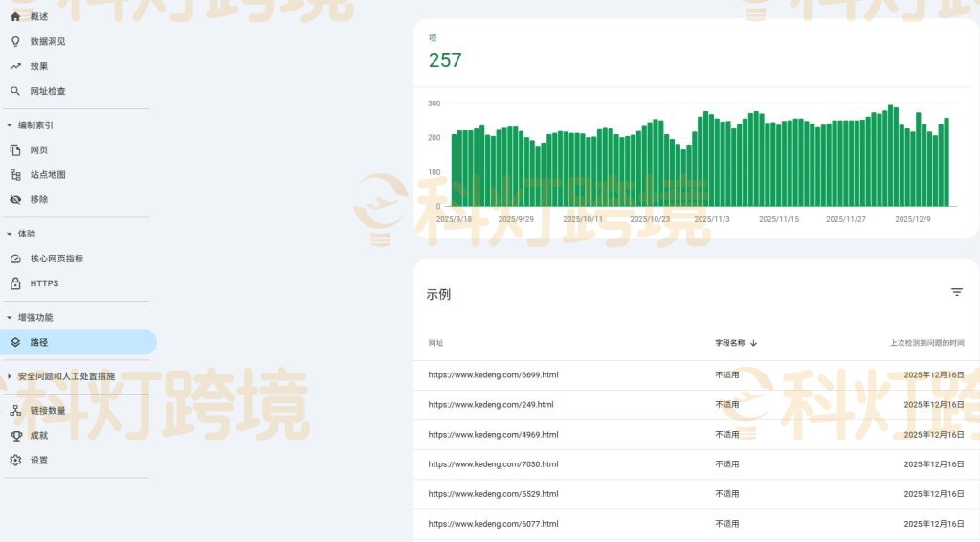Open row for kedeng.com/6077.html
980x542 pixels.
point(697,524)
